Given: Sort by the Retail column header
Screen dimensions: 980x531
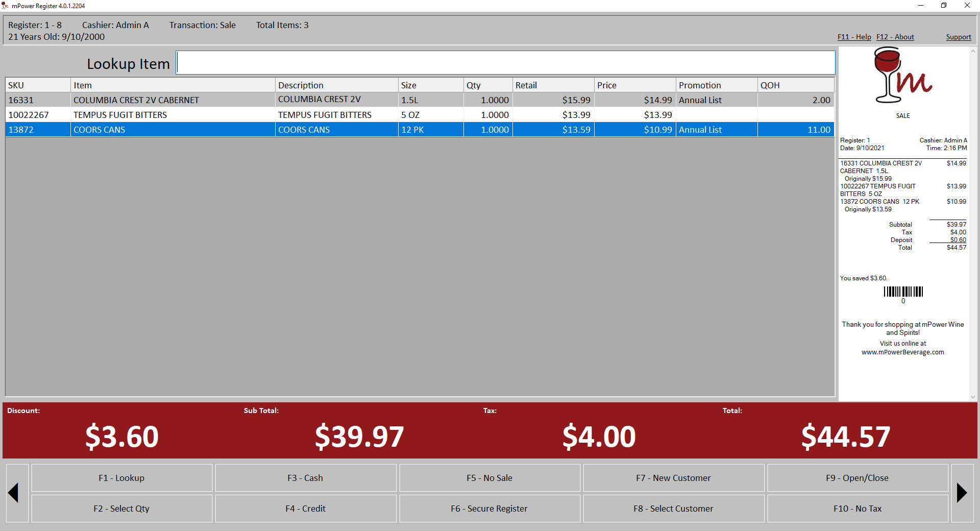Looking at the screenshot, I should click(x=553, y=85).
